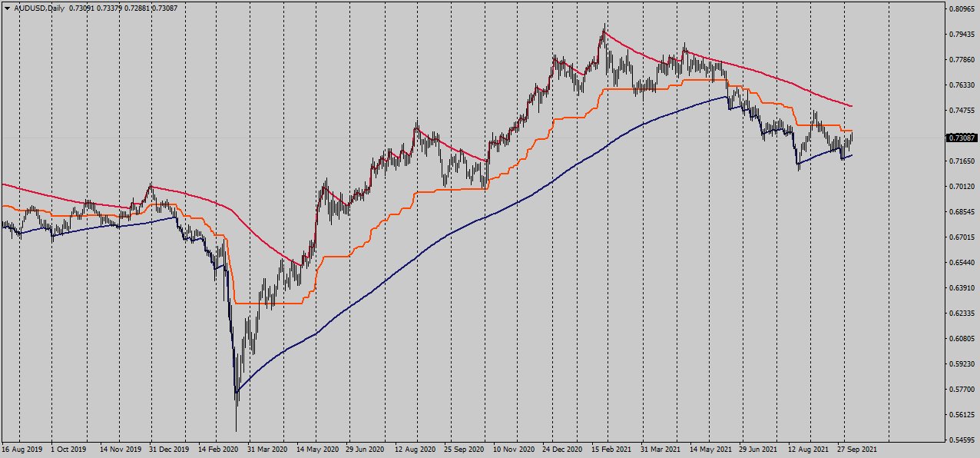Click the most recent candlestick on the chart
This screenshot has width=980, height=458.
(851, 138)
